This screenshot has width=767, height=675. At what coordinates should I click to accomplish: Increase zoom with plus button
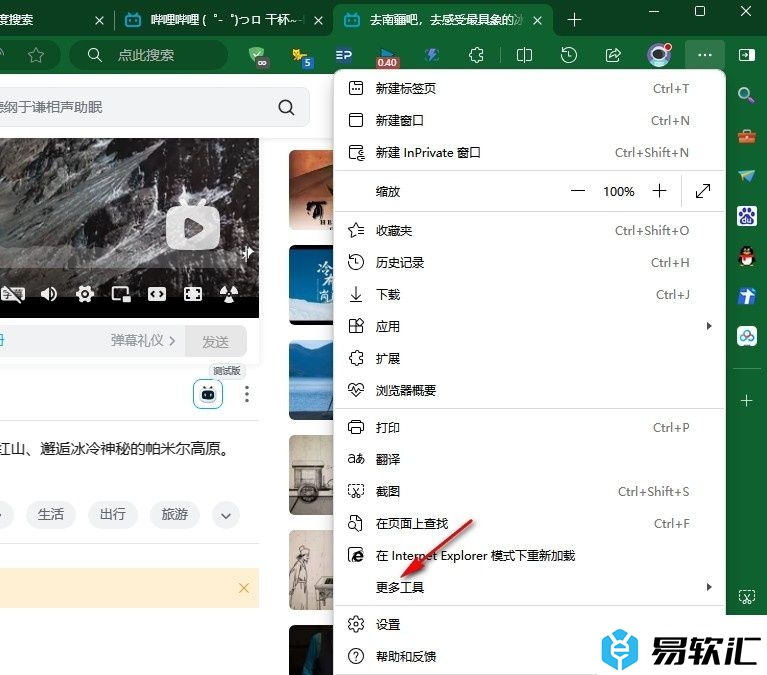coord(659,191)
